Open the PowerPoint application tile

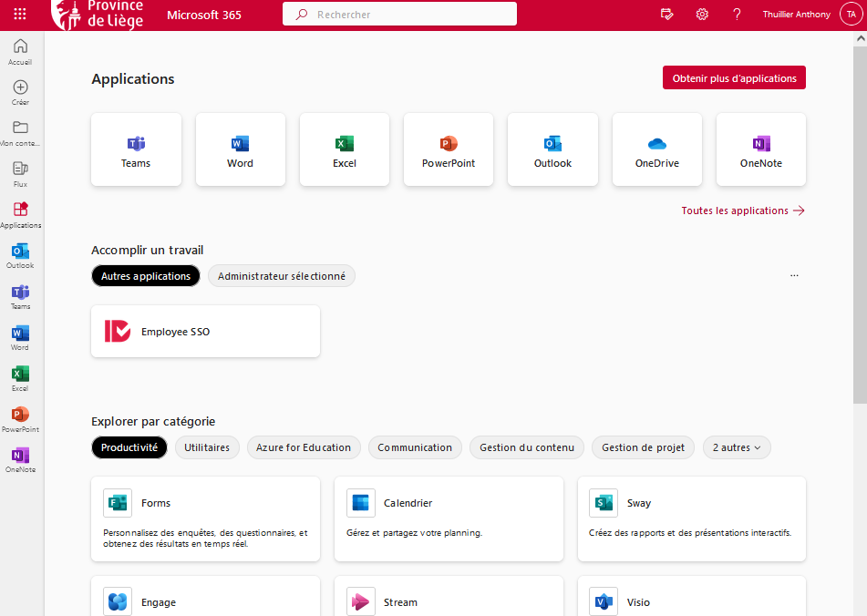[x=449, y=149]
